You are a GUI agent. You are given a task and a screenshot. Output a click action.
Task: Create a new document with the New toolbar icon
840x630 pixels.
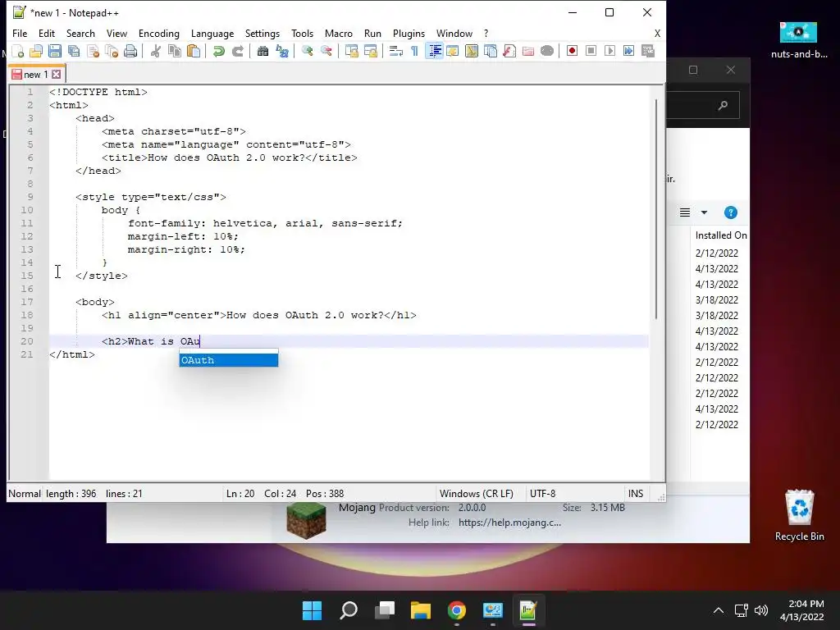[18, 51]
